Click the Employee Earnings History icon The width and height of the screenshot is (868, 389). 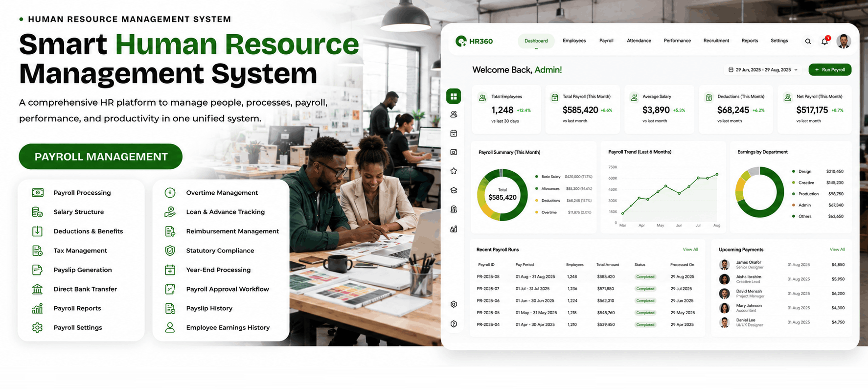pyautogui.click(x=170, y=328)
